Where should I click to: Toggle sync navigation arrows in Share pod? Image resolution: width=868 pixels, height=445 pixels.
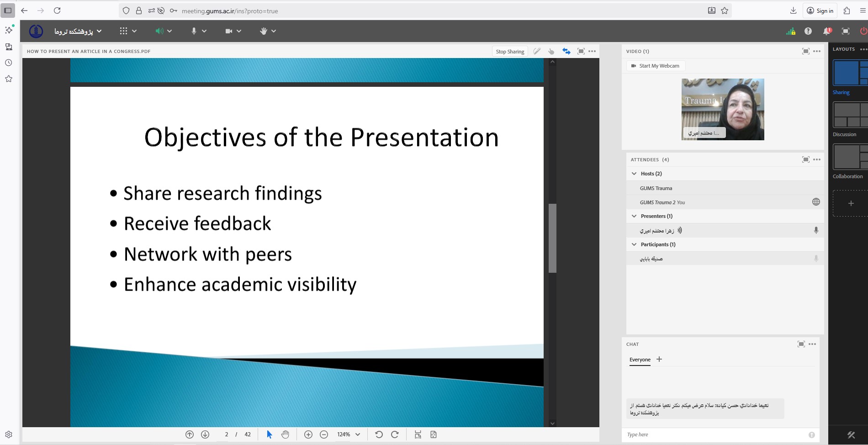[566, 51]
